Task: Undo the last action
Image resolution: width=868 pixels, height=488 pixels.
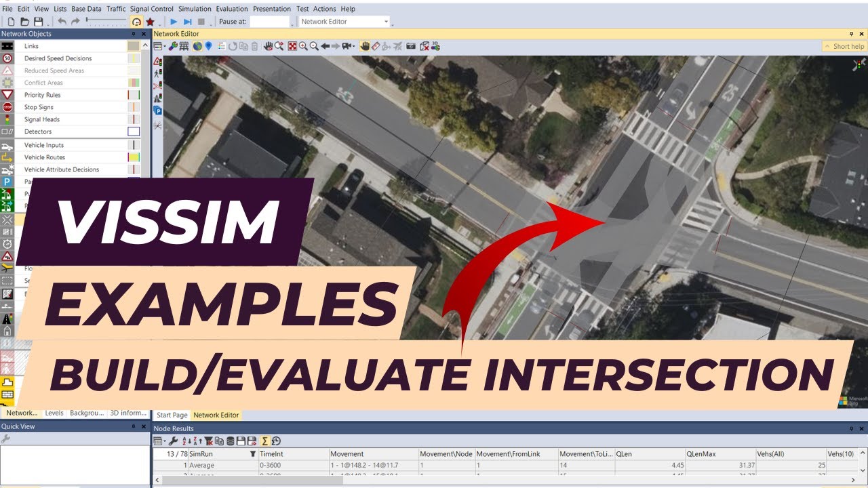Action: tap(62, 22)
